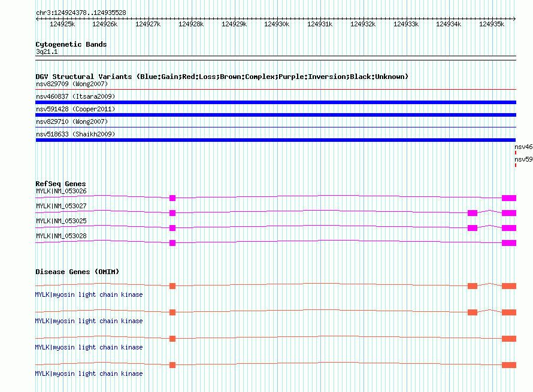Click the blue gain bar under nsv460837
533x392 pixels.
[275, 102]
